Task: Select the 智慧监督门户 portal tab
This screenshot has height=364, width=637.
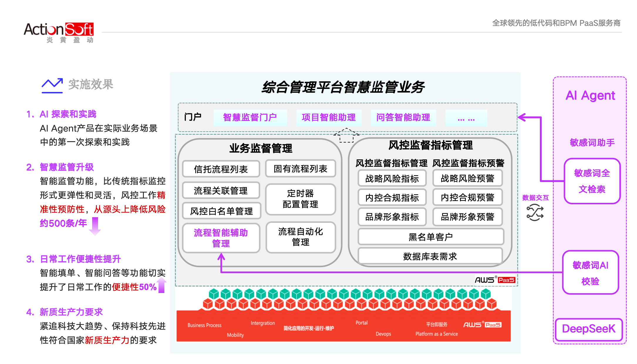Action: [x=250, y=118]
